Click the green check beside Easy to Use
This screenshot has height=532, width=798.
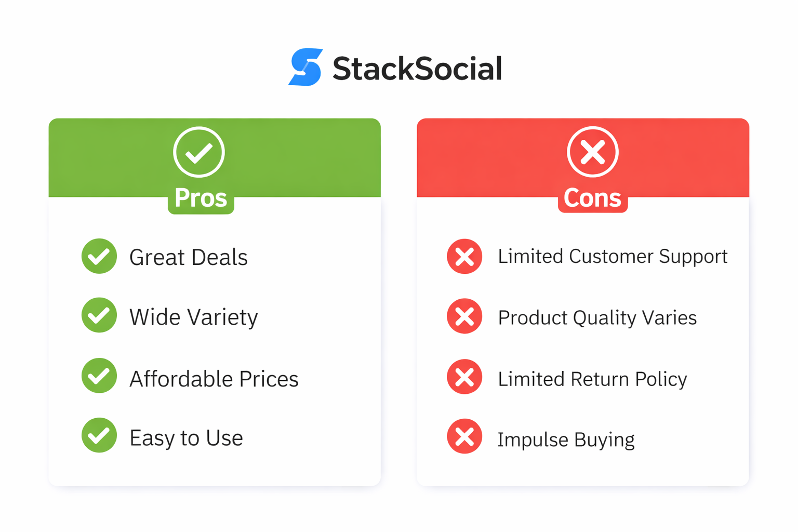coord(99,435)
